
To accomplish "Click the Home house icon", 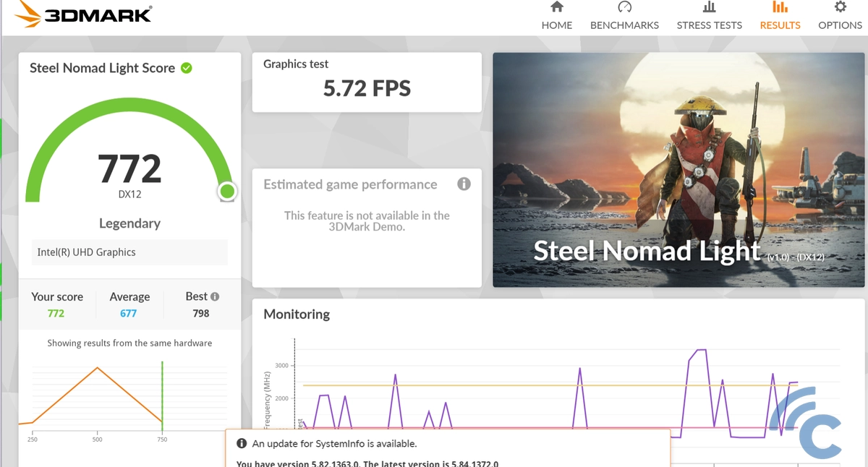I will coord(556,7).
